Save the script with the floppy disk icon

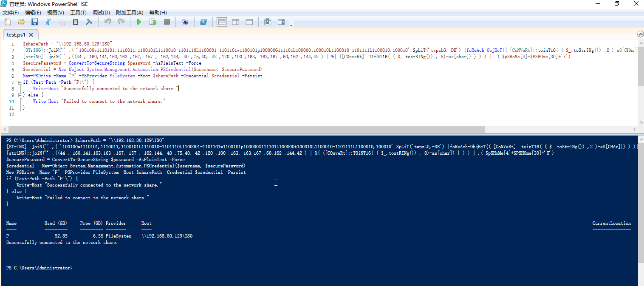pyautogui.click(x=34, y=22)
